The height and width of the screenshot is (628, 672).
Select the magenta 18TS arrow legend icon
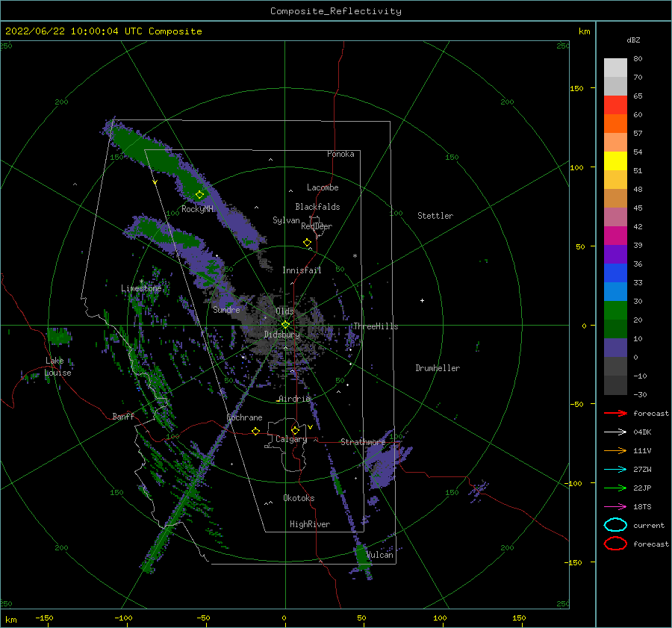(x=615, y=507)
